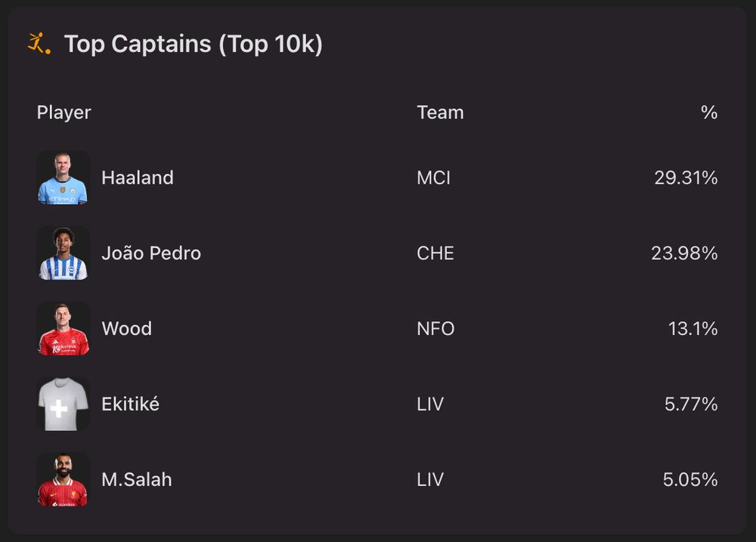Click the Top Captains (Top 10k) title
This screenshot has width=756, height=542.
click(194, 44)
